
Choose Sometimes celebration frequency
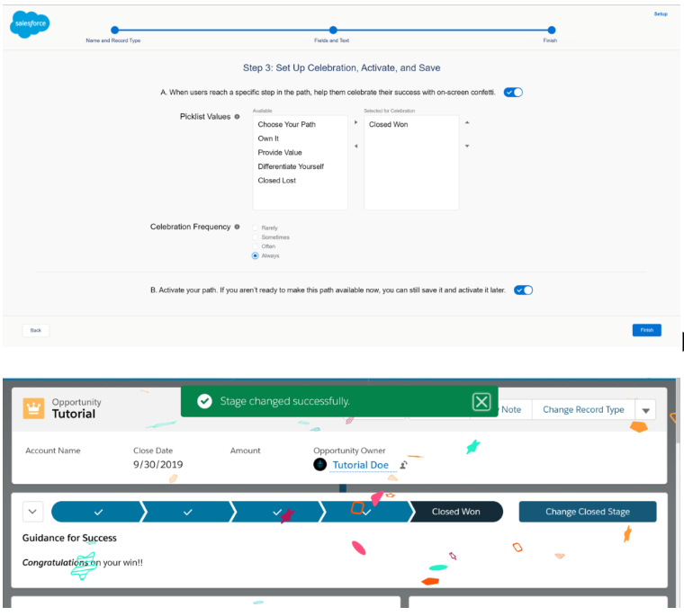[256, 237]
